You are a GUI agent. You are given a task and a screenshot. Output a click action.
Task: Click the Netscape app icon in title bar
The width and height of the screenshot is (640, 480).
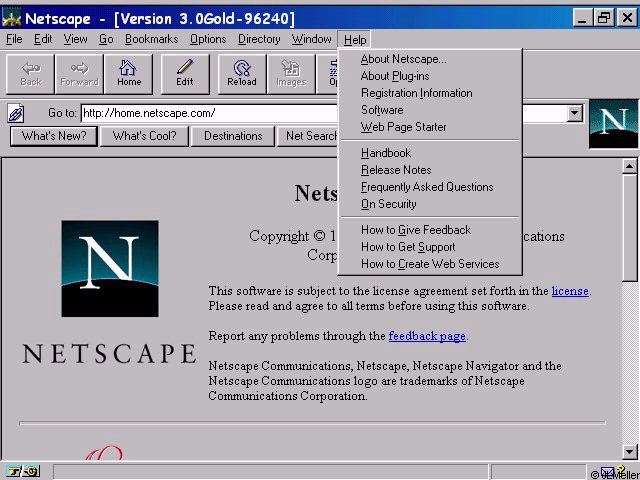[11, 18]
